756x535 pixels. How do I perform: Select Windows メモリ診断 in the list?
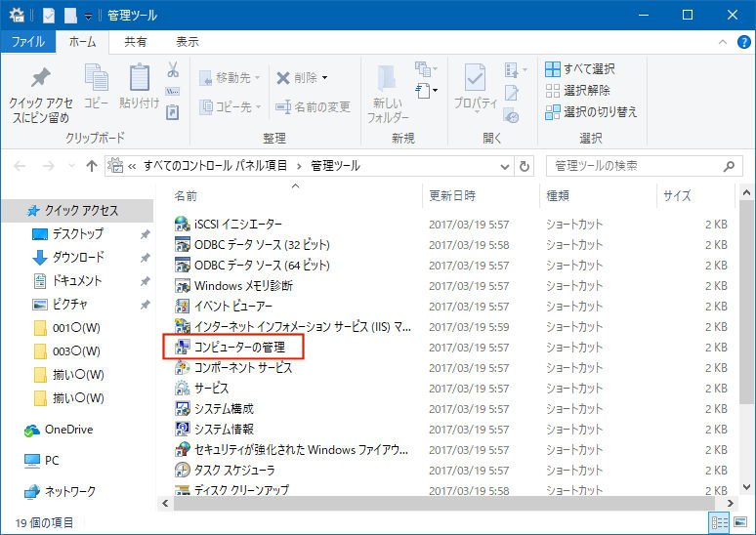(x=243, y=286)
